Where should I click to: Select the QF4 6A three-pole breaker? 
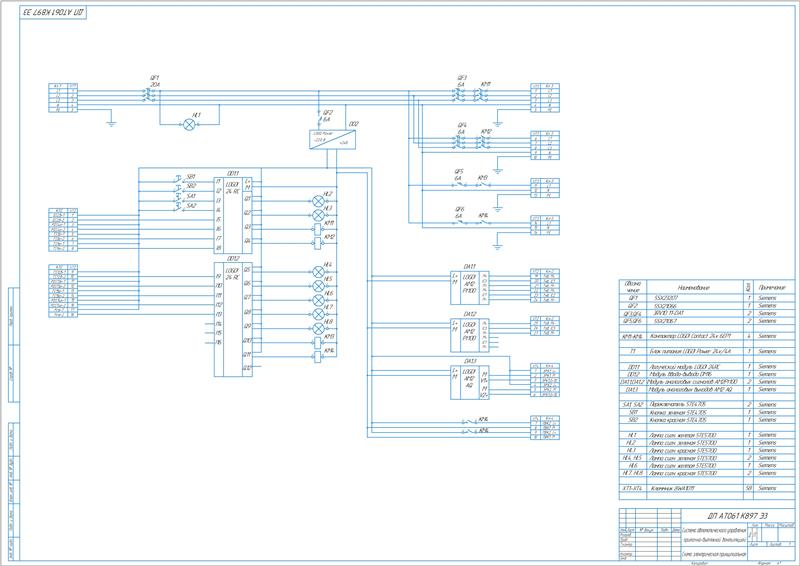point(459,142)
